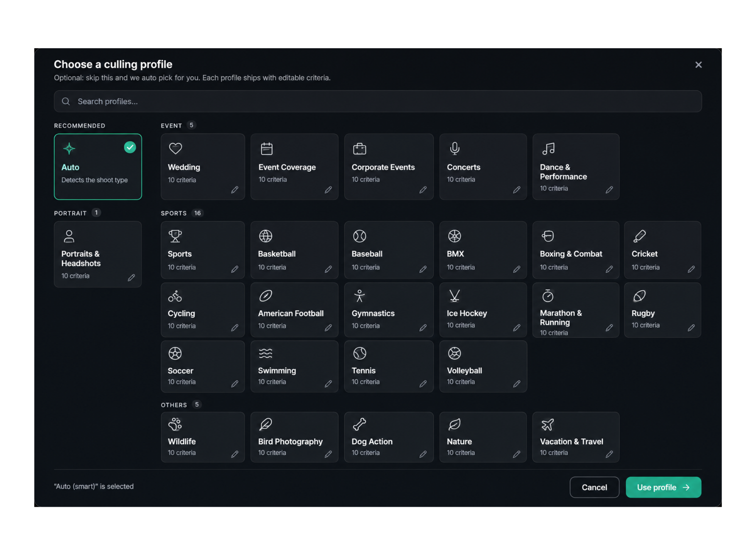Viewport: 756px width, 555px height.
Task: Click the search magnifier icon
Action: tap(66, 101)
